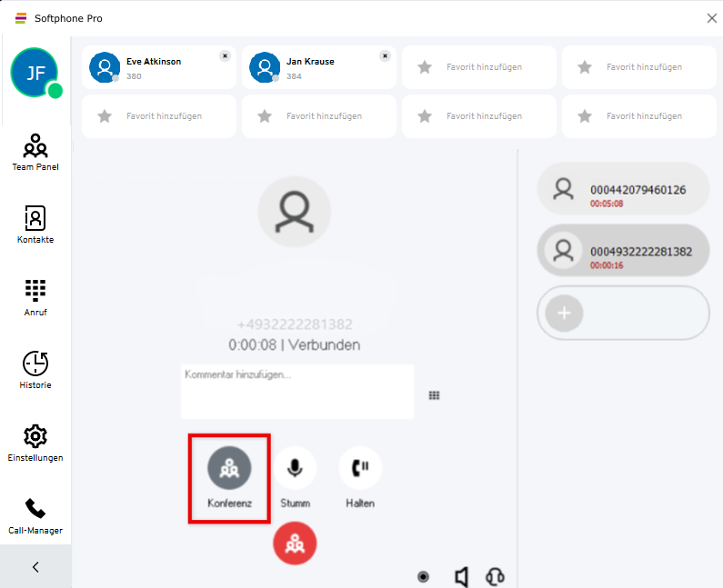Image resolution: width=723 pixels, height=588 pixels.
Task: Collapse the left sidebar with chevron
Action: tap(35, 567)
